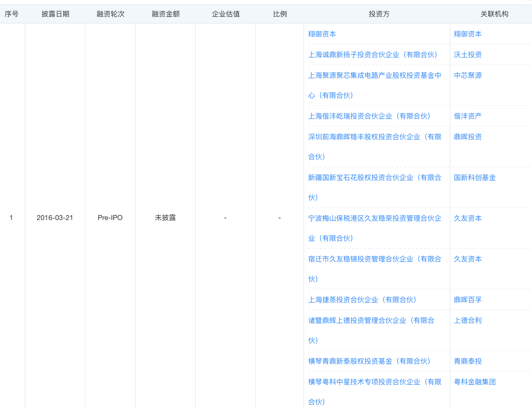Open 诸暨鼎辉上德投资管理 link
Screen dimensions: 532x408
[371, 331]
